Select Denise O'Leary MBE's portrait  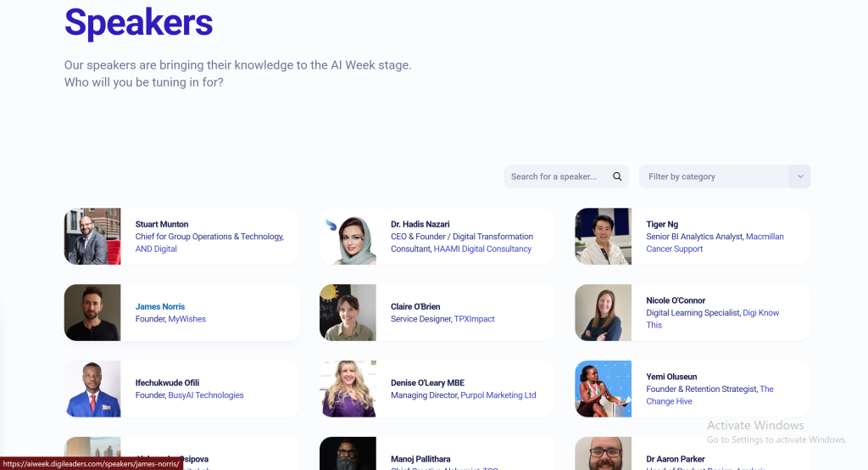[x=348, y=389]
